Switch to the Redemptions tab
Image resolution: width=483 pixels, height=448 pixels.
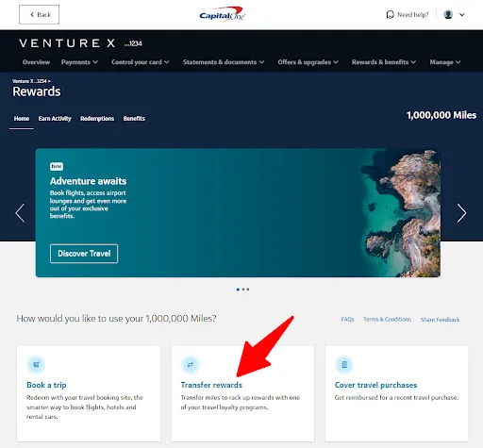97,119
